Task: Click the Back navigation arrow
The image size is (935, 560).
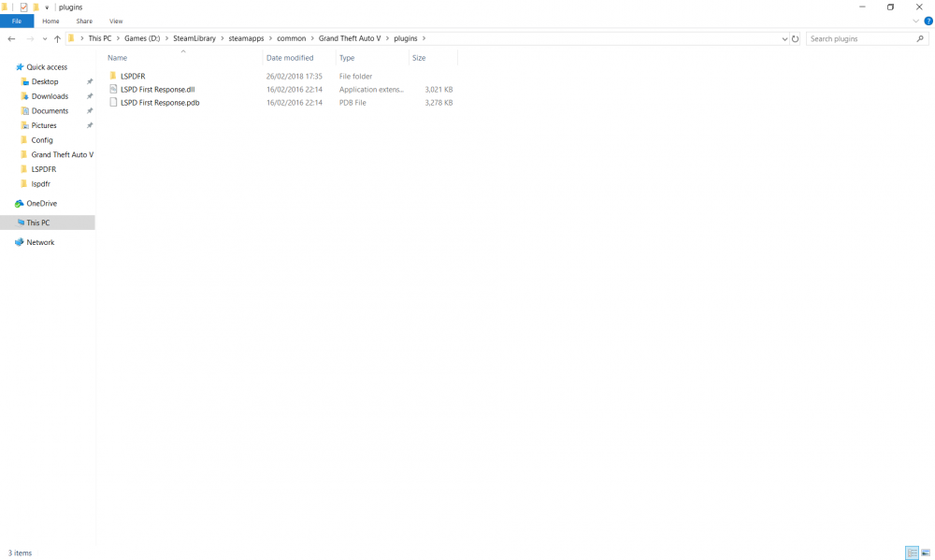Action: tap(11, 38)
